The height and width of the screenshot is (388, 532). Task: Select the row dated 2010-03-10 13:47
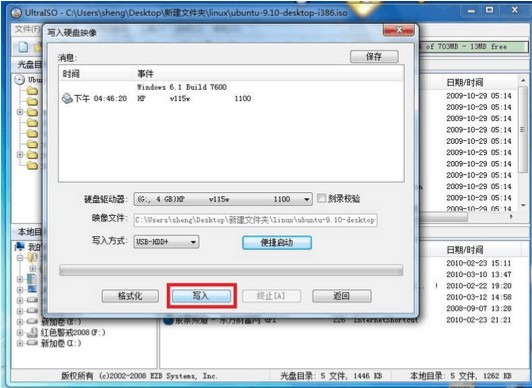tap(478, 274)
